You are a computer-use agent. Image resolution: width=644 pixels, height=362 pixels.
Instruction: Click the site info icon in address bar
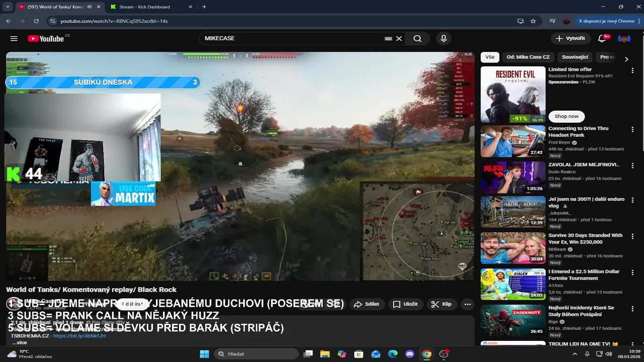tap(52, 21)
